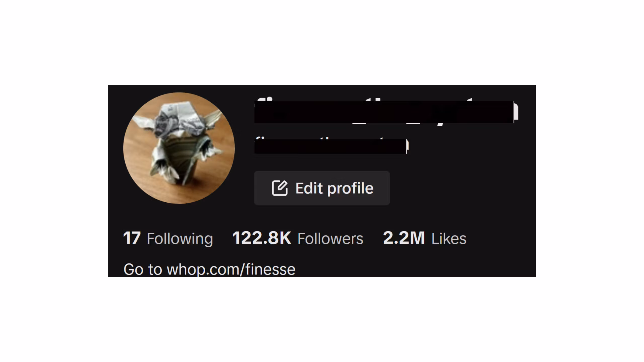Open the whop.com/finesse bio link
Image resolution: width=644 pixels, height=362 pixels.
point(231,270)
